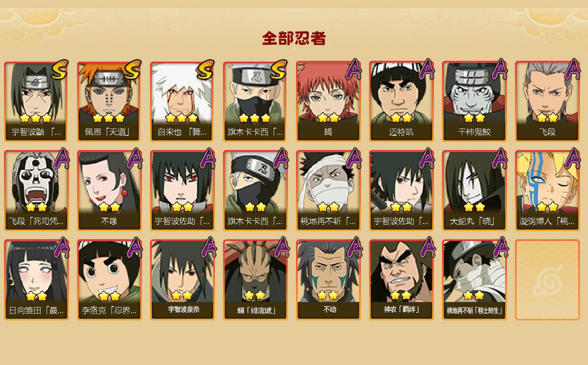588x365 pixels.
Task: Select the 大蛇丸「晓」 ninja card
Action: tap(474, 191)
